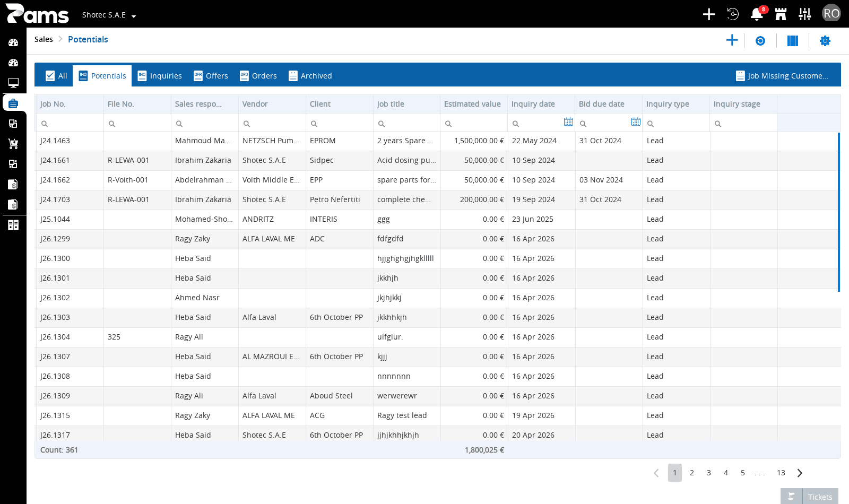Switch to the All tab
Screen dimensions: 849x504
pyautogui.click(x=56, y=76)
